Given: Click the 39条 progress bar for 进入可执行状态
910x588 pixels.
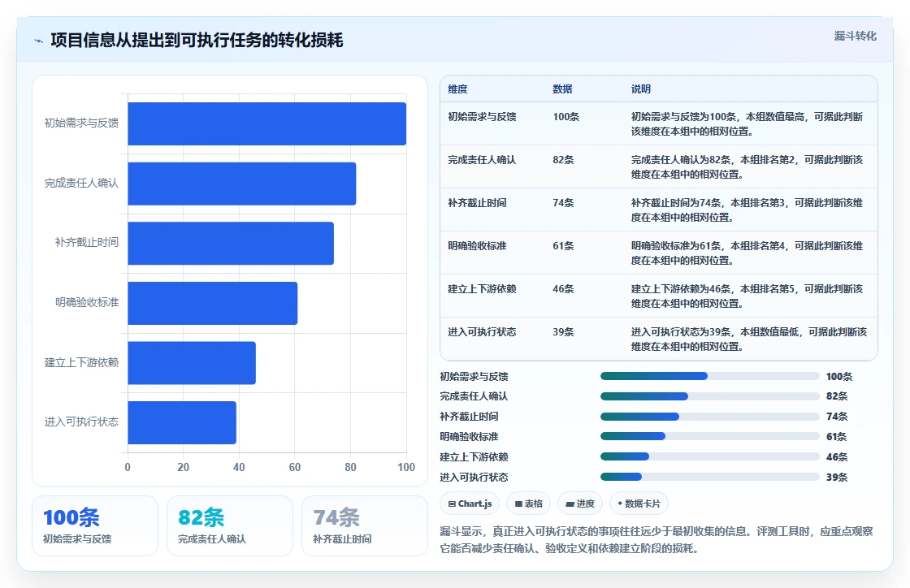Looking at the screenshot, I should 710,478.
